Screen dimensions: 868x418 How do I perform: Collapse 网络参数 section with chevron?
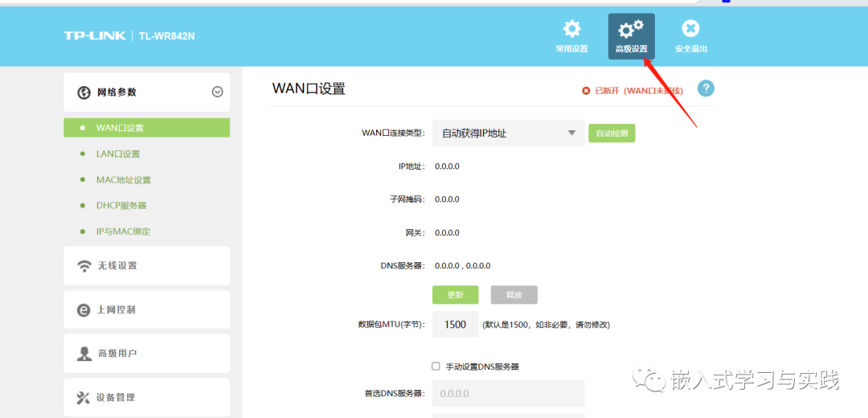click(x=218, y=92)
